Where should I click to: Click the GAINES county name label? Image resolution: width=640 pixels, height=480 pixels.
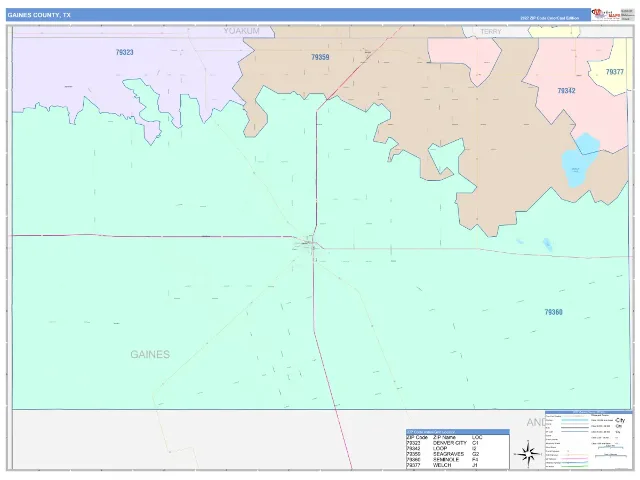coord(150,354)
